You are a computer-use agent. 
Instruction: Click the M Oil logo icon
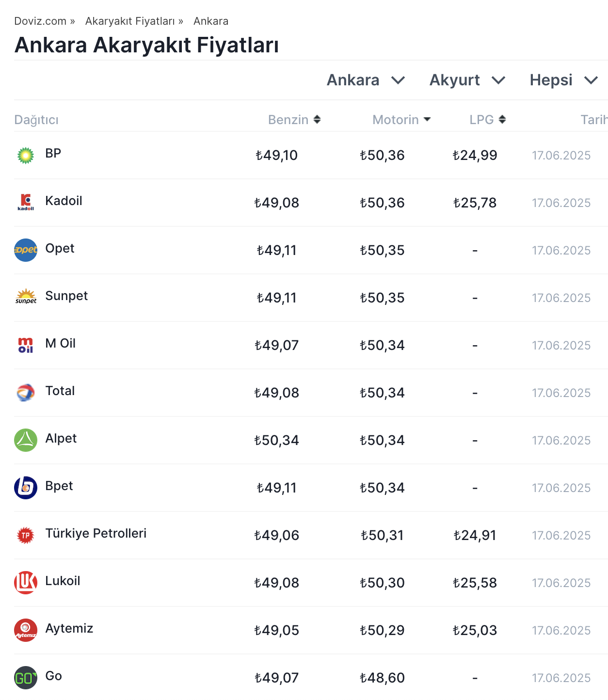point(26,345)
